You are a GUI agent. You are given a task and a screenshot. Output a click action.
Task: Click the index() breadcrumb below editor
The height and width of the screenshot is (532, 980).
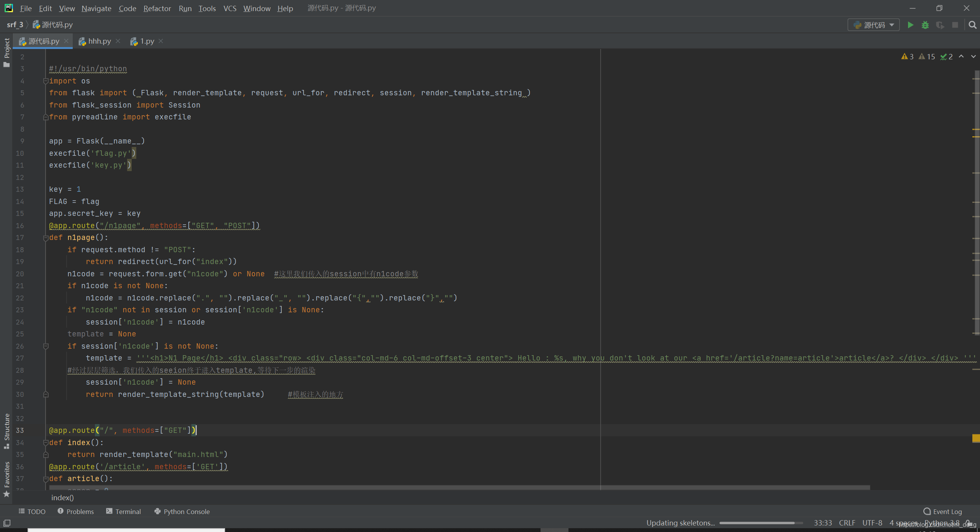coord(62,498)
